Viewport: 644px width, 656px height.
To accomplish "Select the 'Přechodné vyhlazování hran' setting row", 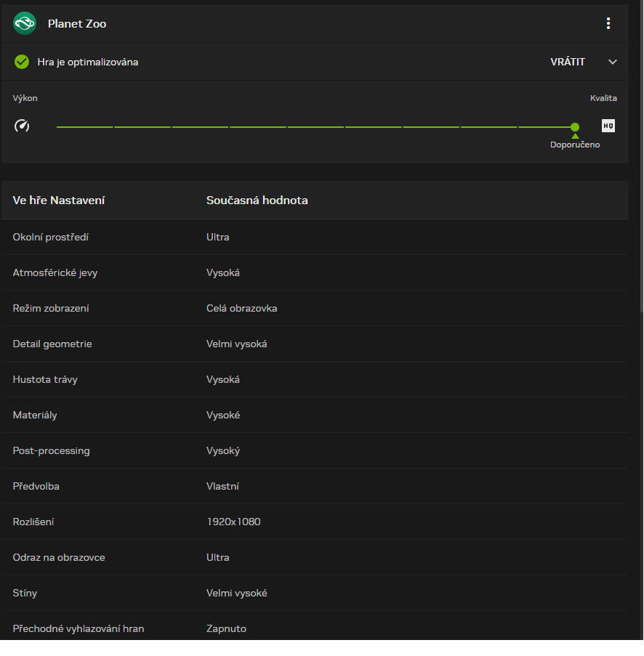I will [x=315, y=625].
